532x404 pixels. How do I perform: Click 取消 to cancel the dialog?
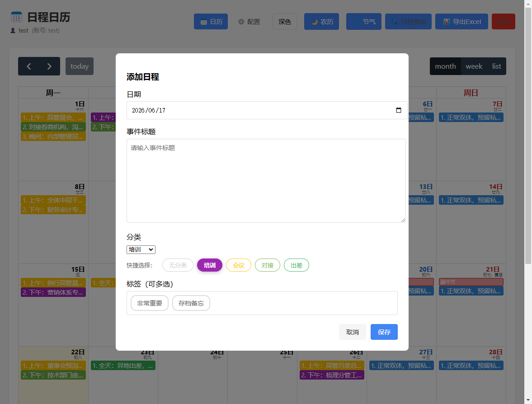[x=353, y=332]
